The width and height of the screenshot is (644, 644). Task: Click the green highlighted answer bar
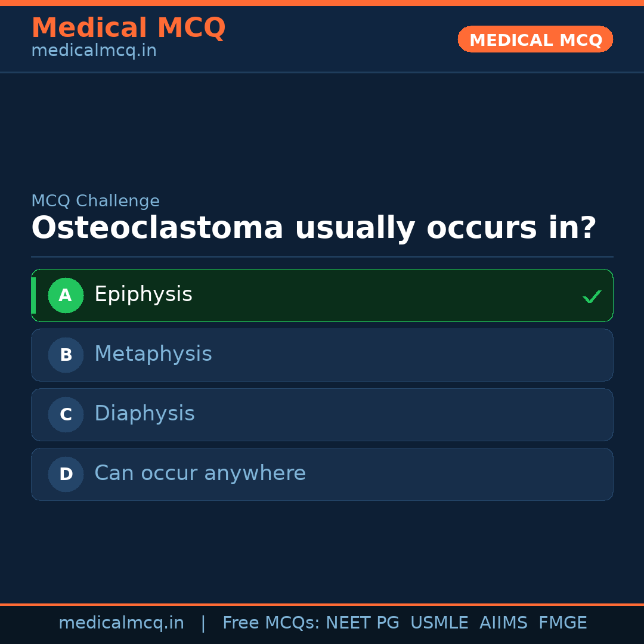pyautogui.click(x=322, y=295)
